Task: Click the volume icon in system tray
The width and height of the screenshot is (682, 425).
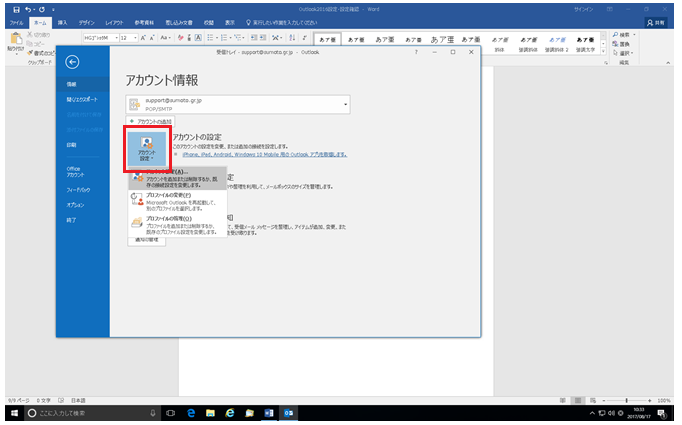Action: coord(611,413)
